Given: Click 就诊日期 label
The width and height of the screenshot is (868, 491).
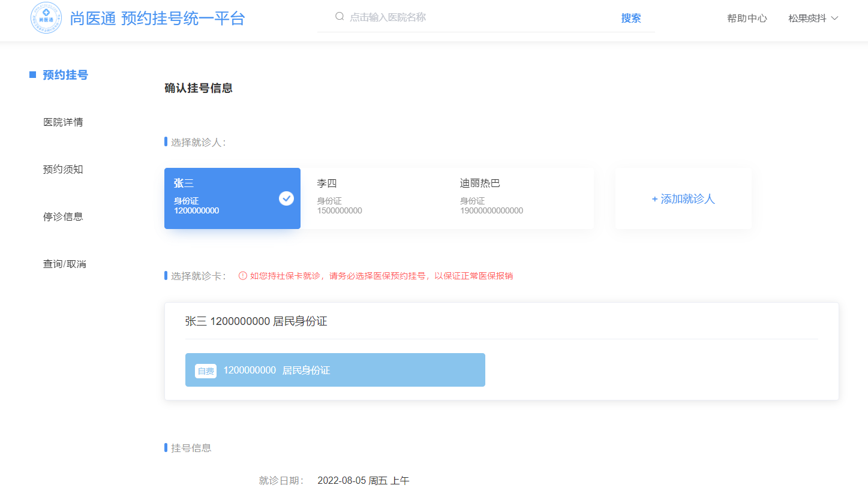Looking at the screenshot, I should coord(282,481).
